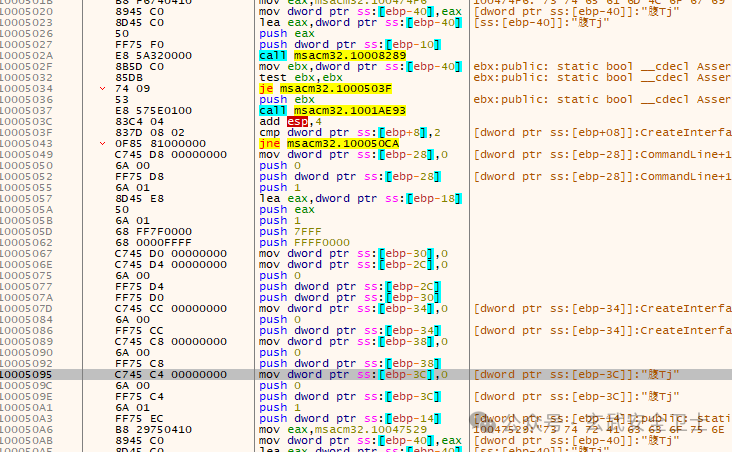Image resolution: width=732 pixels, height=452 pixels.
Task: Click the test ebx,ebx instruction
Action: [x=301, y=78]
